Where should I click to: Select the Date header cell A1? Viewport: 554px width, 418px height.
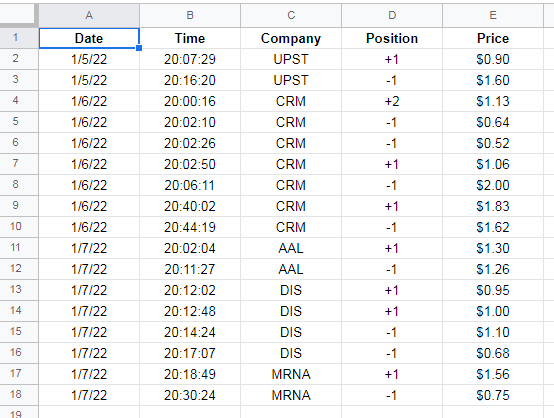(89, 38)
